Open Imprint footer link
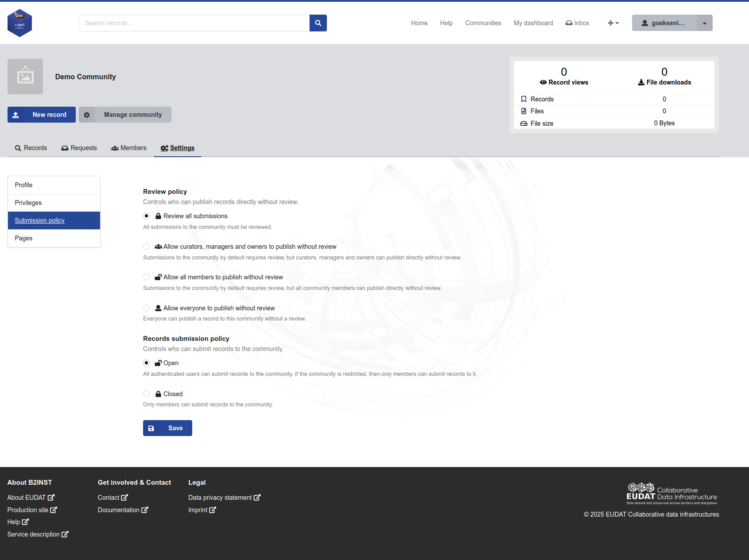Image resolution: width=749 pixels, height=560 pixels. coord(202,510)
